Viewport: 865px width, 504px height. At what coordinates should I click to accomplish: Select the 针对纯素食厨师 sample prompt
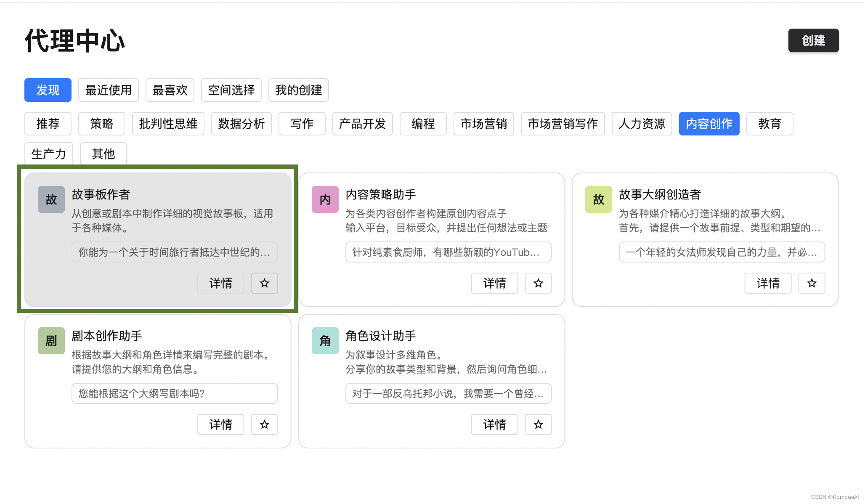448,252
